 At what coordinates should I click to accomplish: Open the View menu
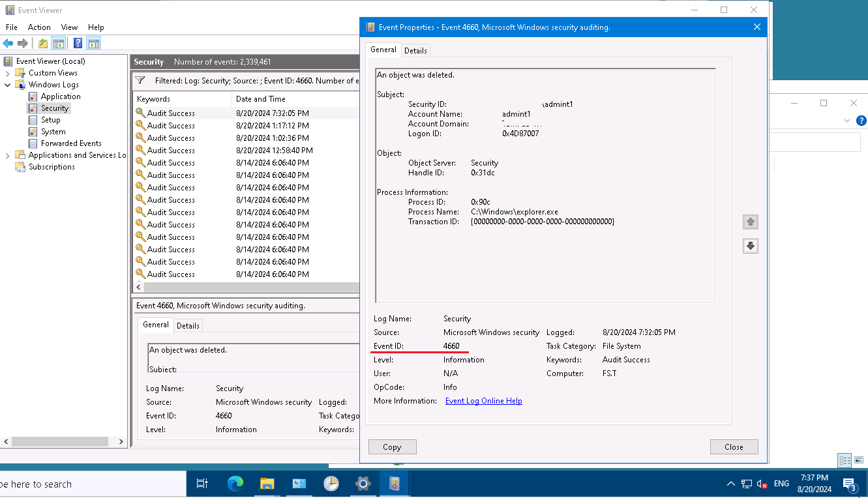69,27
